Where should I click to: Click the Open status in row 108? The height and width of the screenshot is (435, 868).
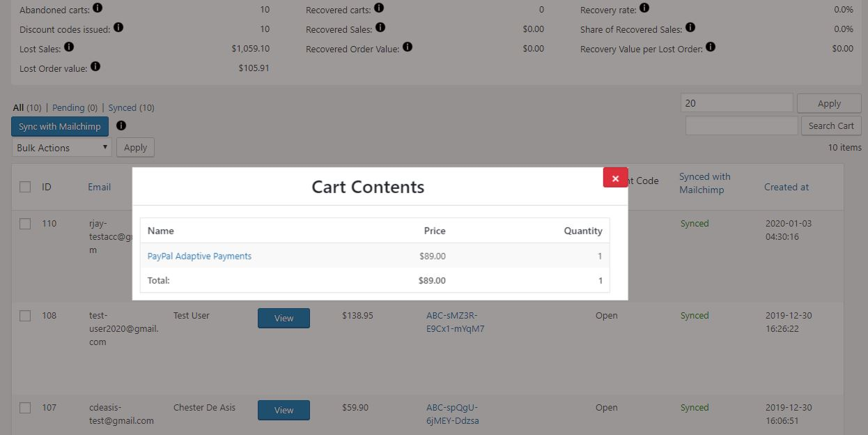coord(607,315)
